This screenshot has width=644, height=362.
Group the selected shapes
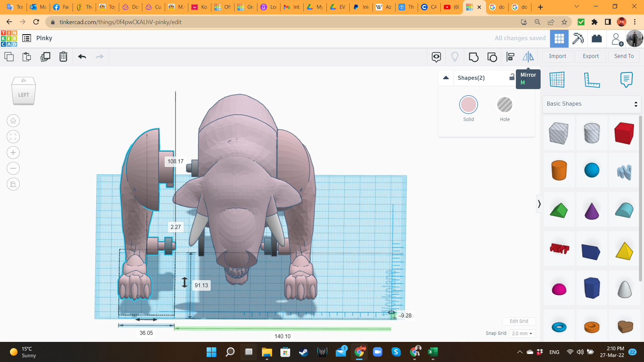pyautogui.click(x=473, y=57)
